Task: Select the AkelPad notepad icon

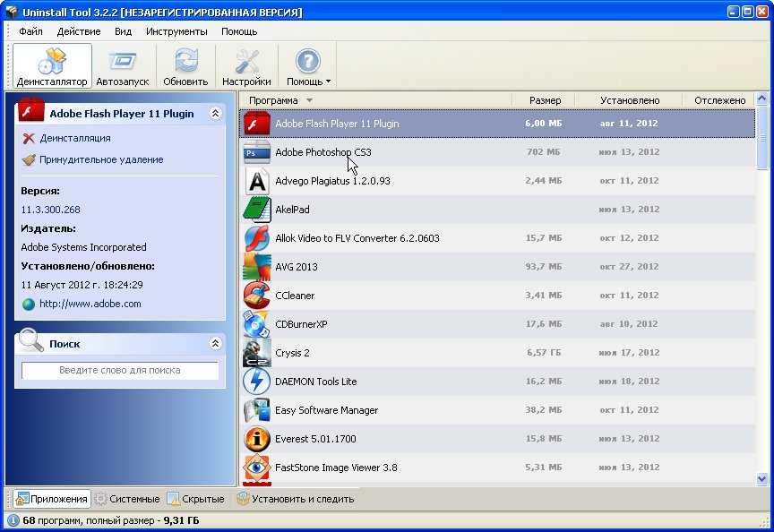Action: tap(257, 210)
